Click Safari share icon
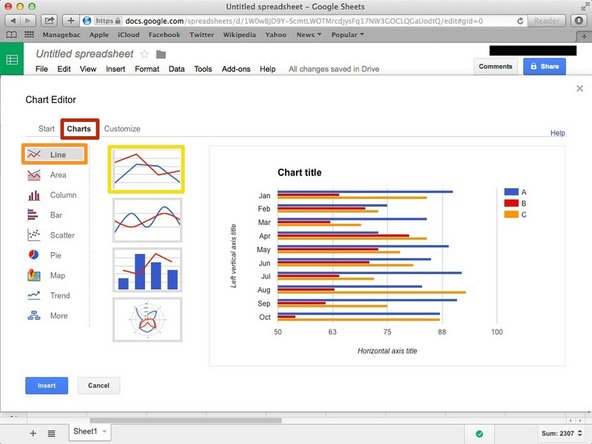 49,21
